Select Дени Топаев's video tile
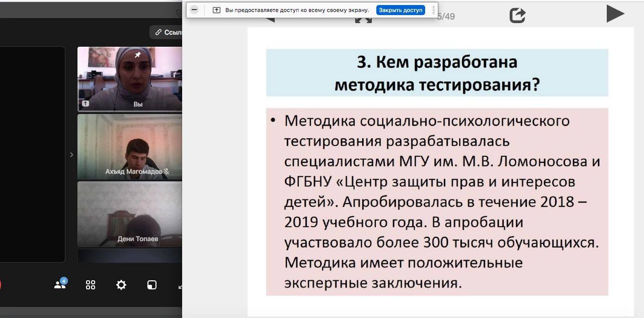The height and width of the screenshot is (318, 644). (129, 214)
